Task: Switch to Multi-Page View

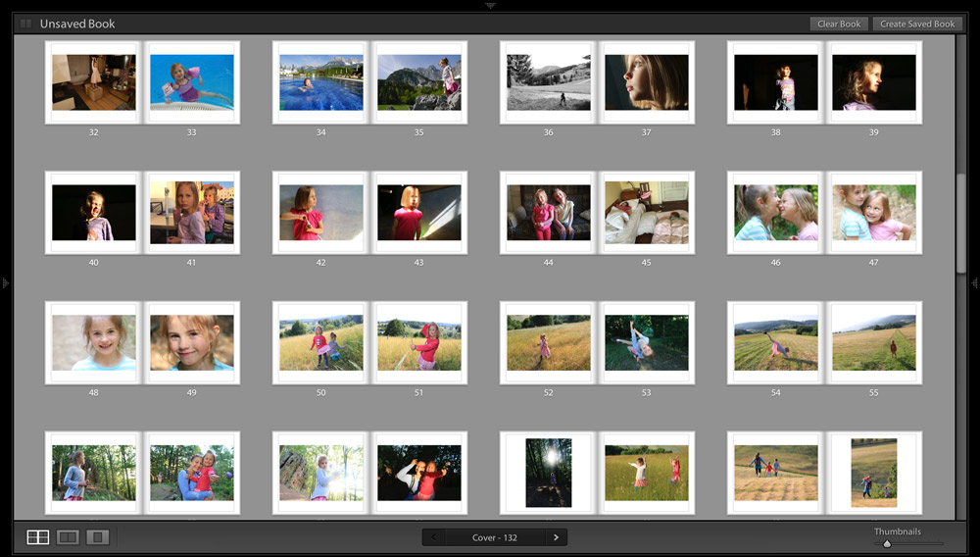Action: 37,537
